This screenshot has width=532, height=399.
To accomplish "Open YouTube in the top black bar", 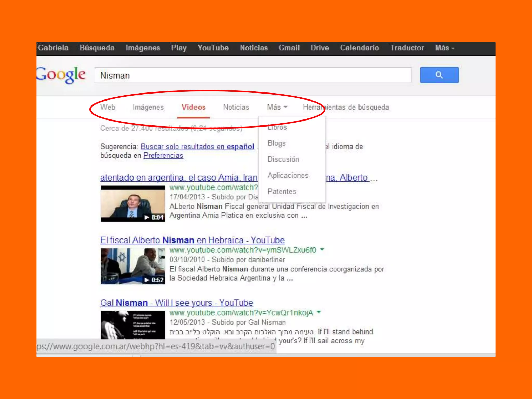I will pos(213,48).
